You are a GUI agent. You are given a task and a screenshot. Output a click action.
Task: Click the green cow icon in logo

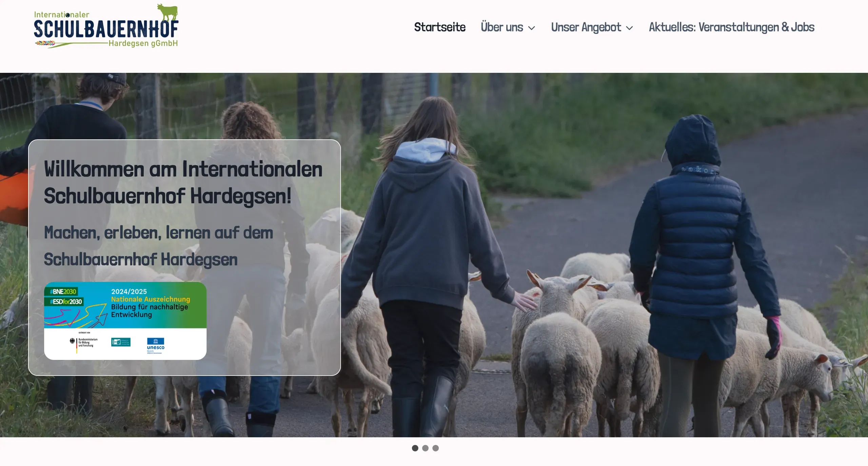[x=168, y=12]
